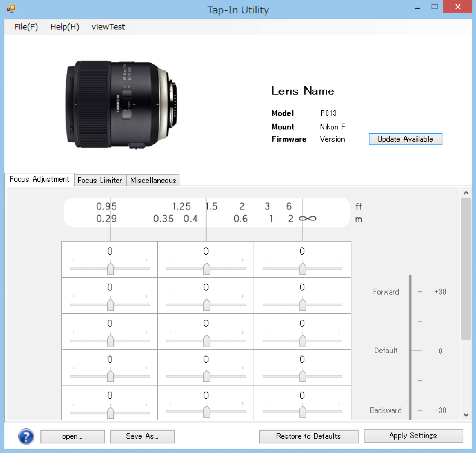Click the Save As... button
This screenshot has width=476, height=453.
click(x=142, y=436)
